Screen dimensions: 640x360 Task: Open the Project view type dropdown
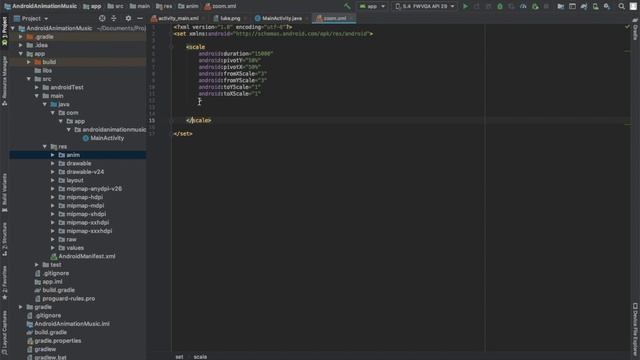click(31, 18)
